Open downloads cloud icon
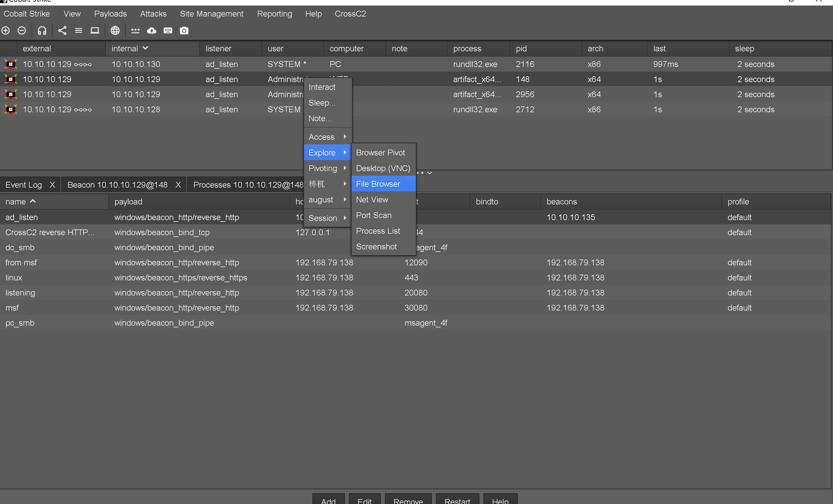Screen dimensions: 833x504 [x=151, y=31]
